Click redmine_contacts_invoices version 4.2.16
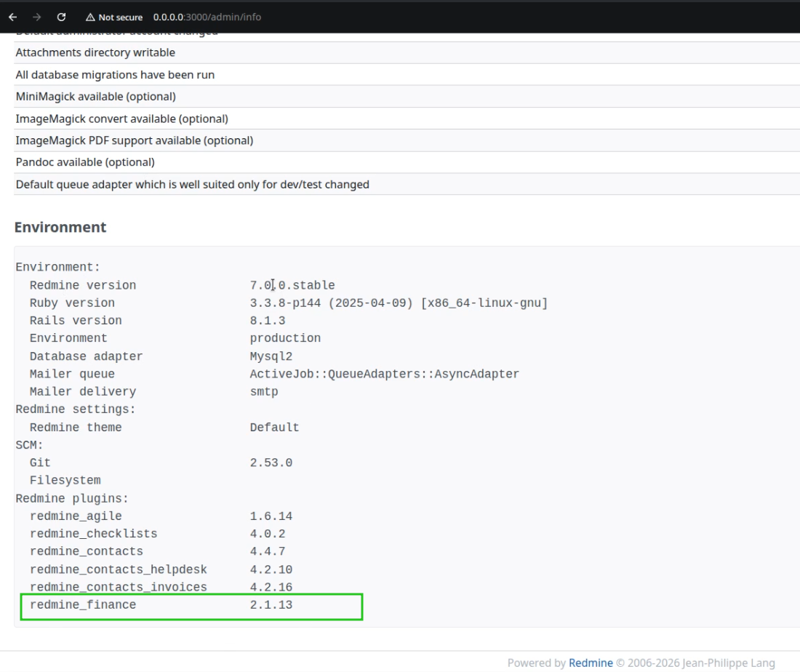 (x=271, y=588)
